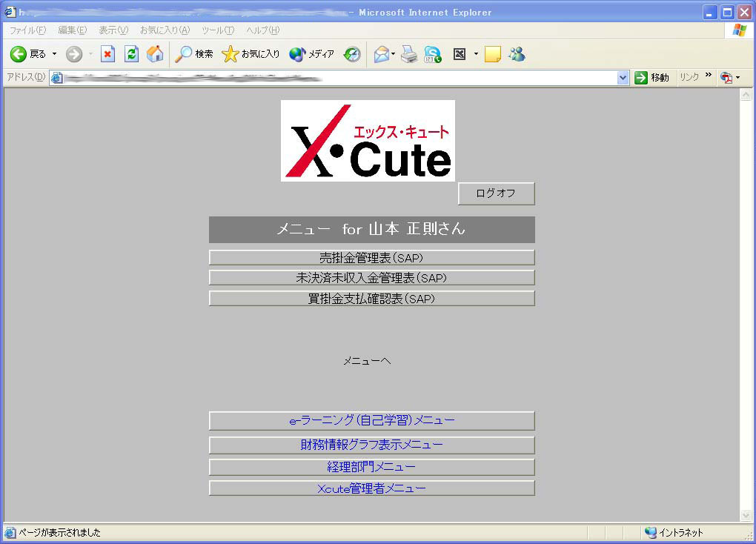Click the Back (戻る) arrow button

coord(28,54)
